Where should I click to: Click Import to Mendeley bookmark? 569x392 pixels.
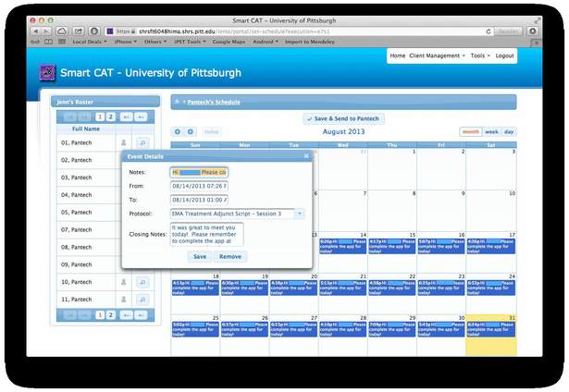(x=310, y=42)
